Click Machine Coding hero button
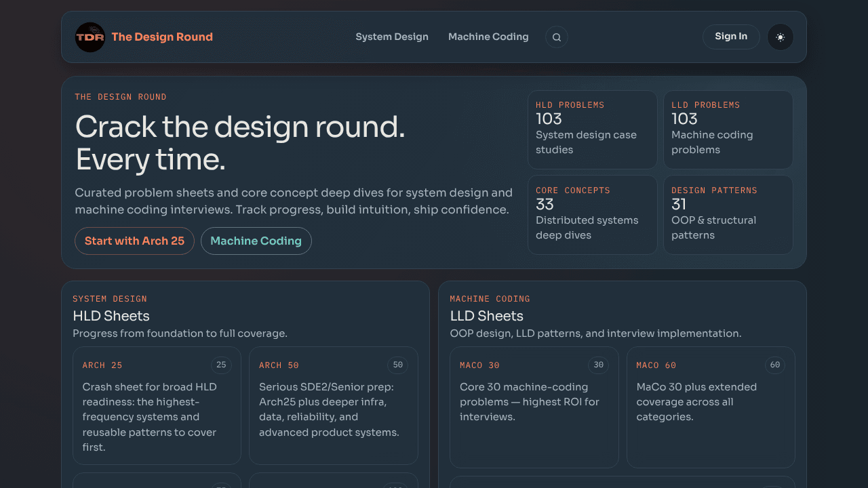Image resolution: width=868 pixels, height=488 pixels. point(256,241)
